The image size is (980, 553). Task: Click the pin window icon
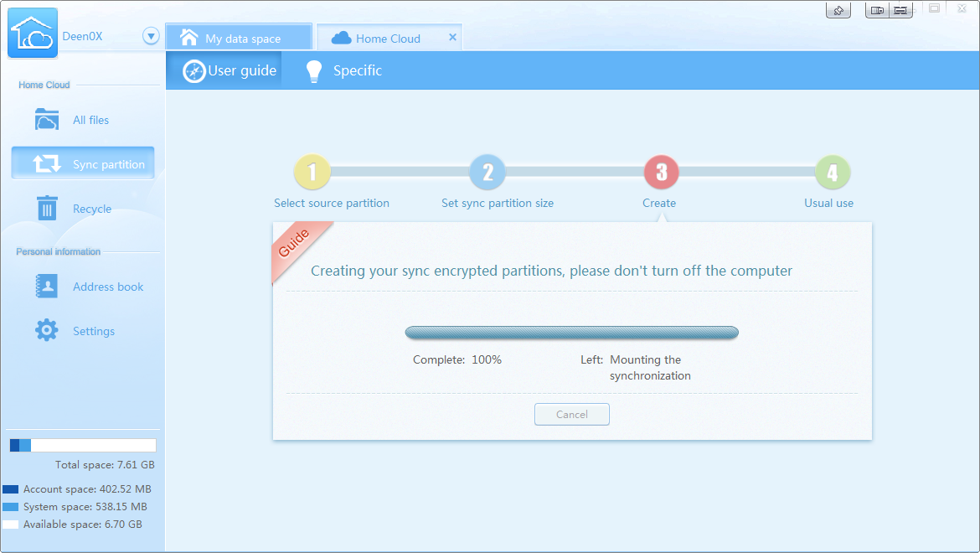[838, 10]
